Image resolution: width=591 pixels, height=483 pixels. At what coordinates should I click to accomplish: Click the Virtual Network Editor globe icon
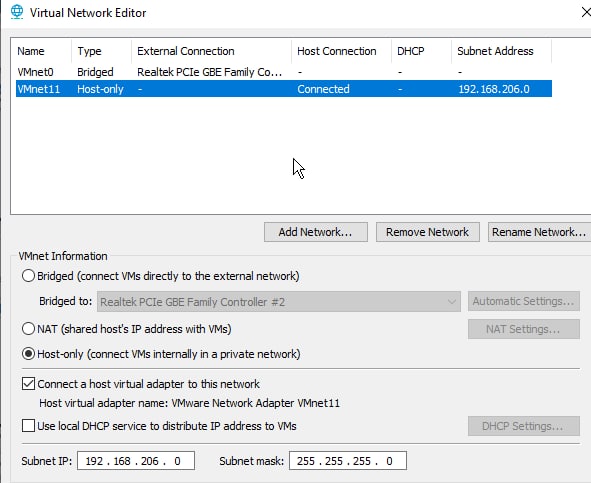(x=17, y=12)
